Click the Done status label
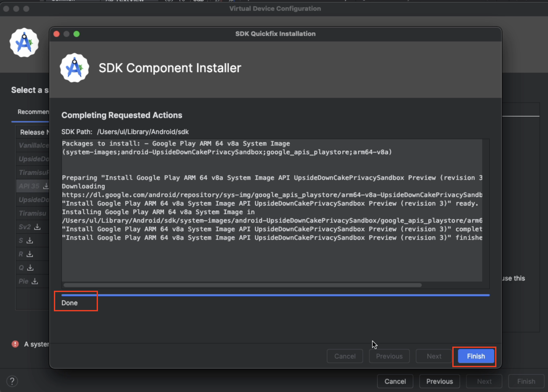The image size is (548, 392). pyautogui.click(x=70, y=303)
